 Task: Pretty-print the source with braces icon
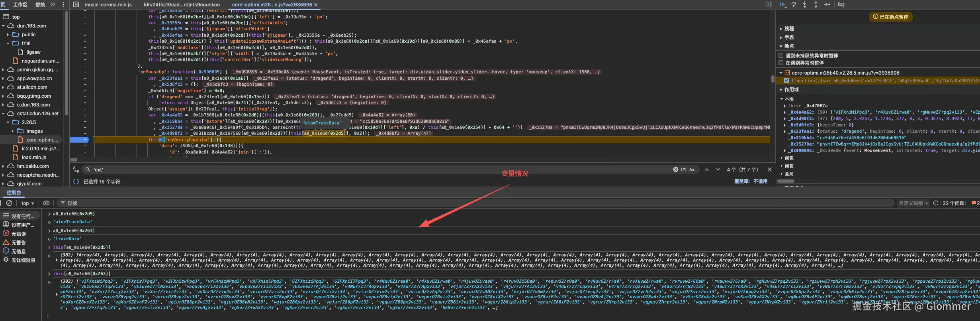(x=76, y=181)
